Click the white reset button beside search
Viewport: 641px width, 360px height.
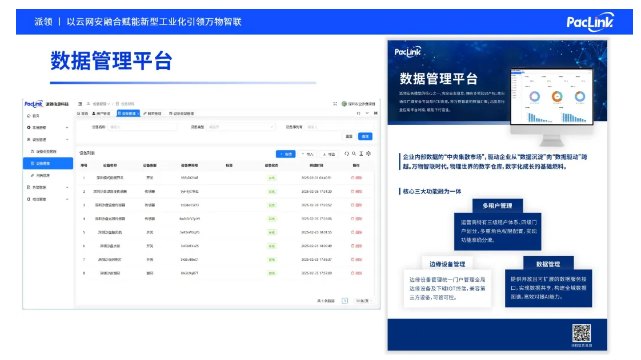tap(349, 136)
